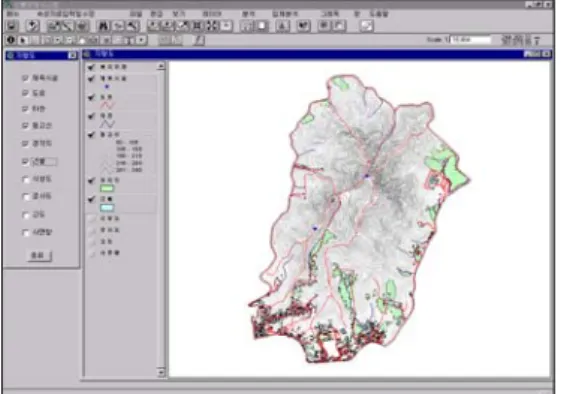Image resolution: width=561 pixels, height=394 pixels.
Task: Toggle the 등고선 checkbox in left panel
Action: [x=25, y=125]
